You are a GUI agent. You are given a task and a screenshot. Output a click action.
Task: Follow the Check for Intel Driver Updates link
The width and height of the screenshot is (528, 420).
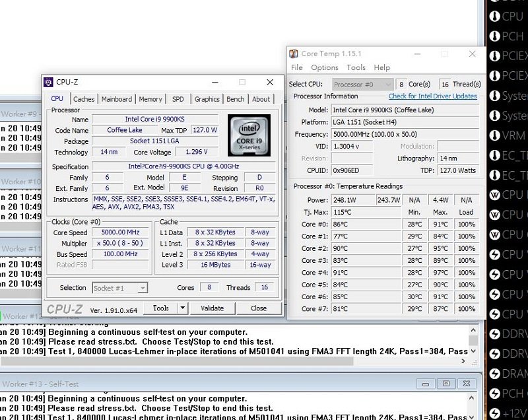coord(433,96)
